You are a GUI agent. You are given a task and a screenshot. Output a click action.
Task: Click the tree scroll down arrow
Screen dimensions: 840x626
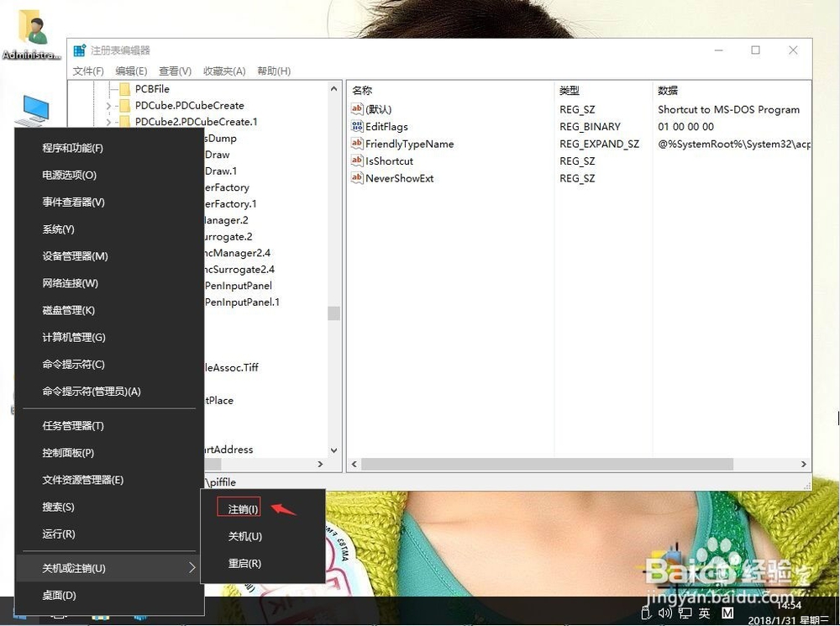(x=333, y=450)
